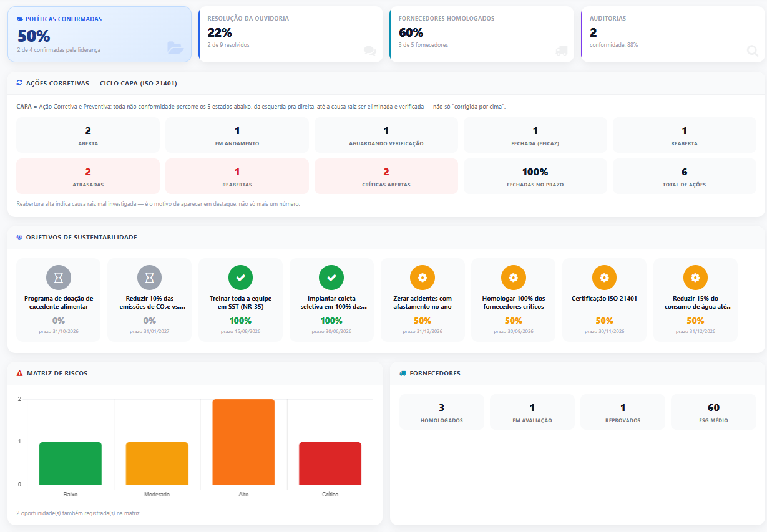Click the gear icon for Certificação ISO 21401

click(x=604, y=277)
